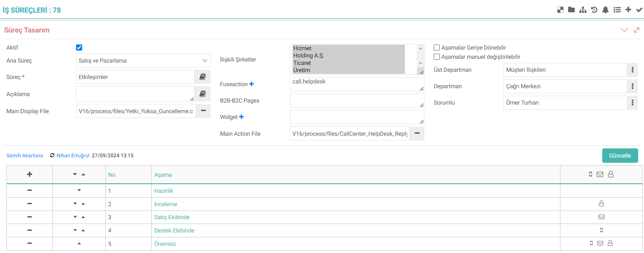Click the mail icon in Önemsiz row
Image resolution: width=644 pixels, height=253 pixels.
click(600, 243)
